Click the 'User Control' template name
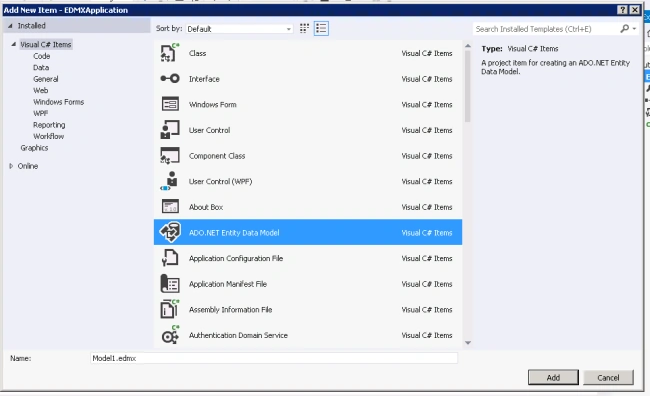Viewport: 650px width, 396px height. coord(209,130)
